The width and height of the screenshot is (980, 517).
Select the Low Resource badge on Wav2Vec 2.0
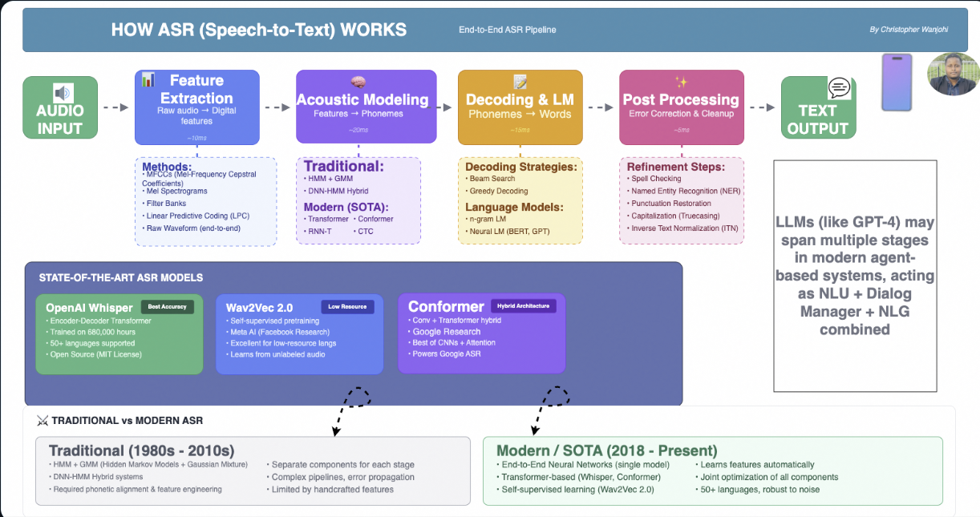tap(347, 306)
